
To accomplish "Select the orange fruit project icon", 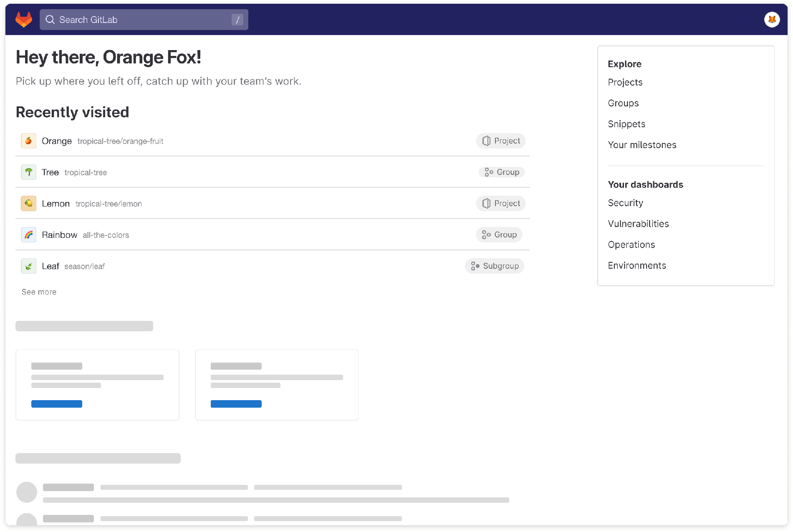I will click(28, 141).
